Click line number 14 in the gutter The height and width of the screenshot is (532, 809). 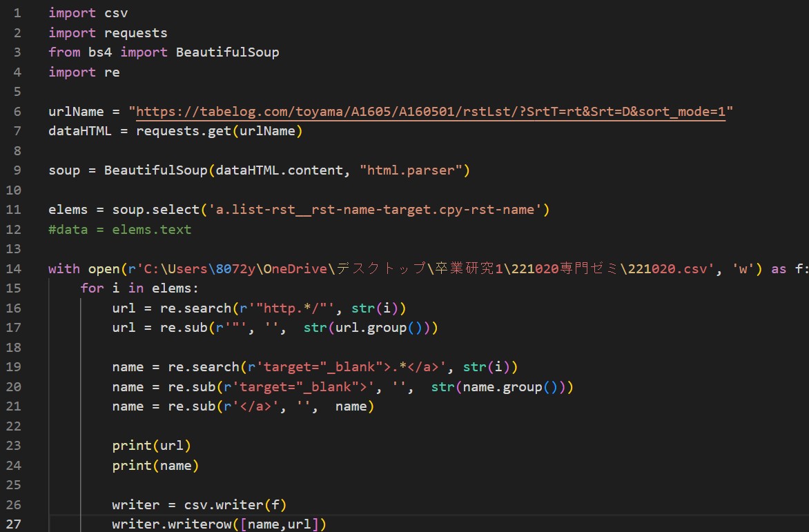(17, 269)
